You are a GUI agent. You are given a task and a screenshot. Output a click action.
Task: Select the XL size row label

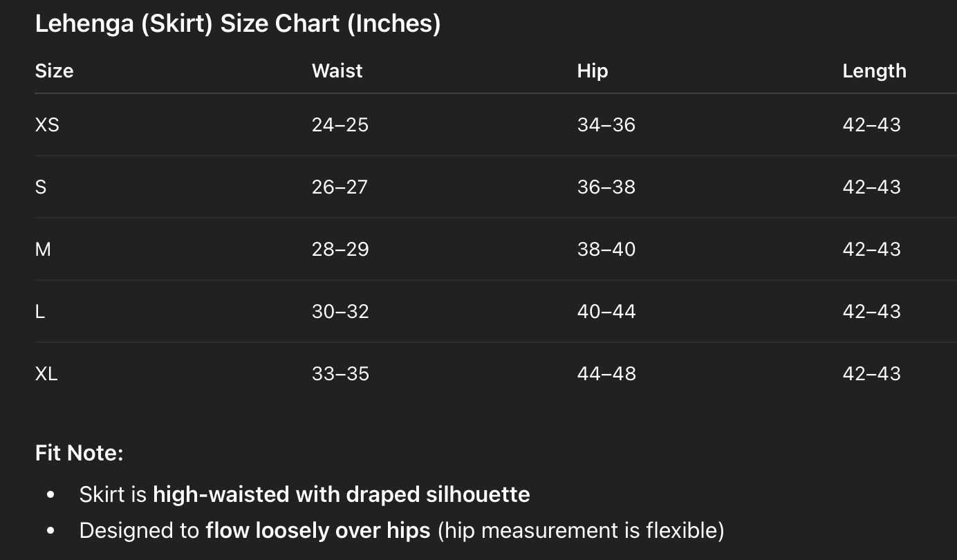46,374
